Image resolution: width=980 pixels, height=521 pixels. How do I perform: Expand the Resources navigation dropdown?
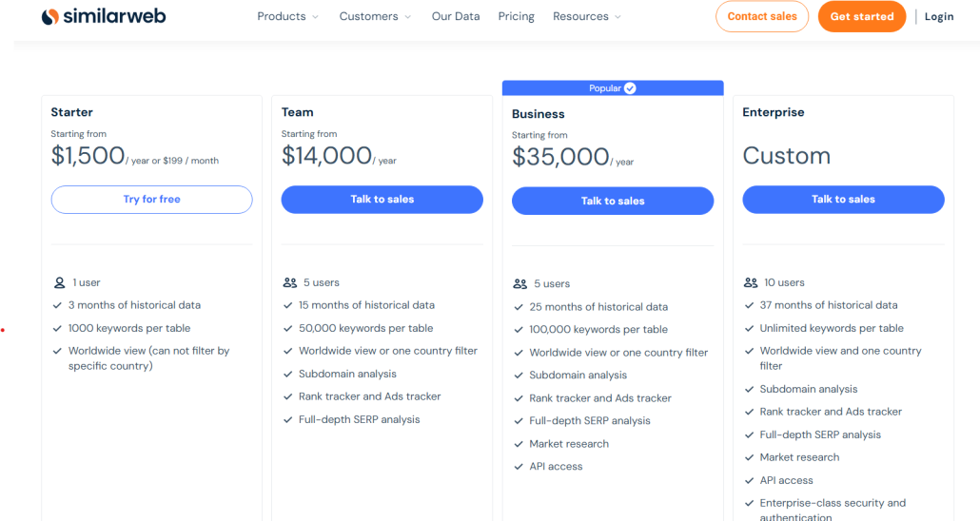[586, 16]
